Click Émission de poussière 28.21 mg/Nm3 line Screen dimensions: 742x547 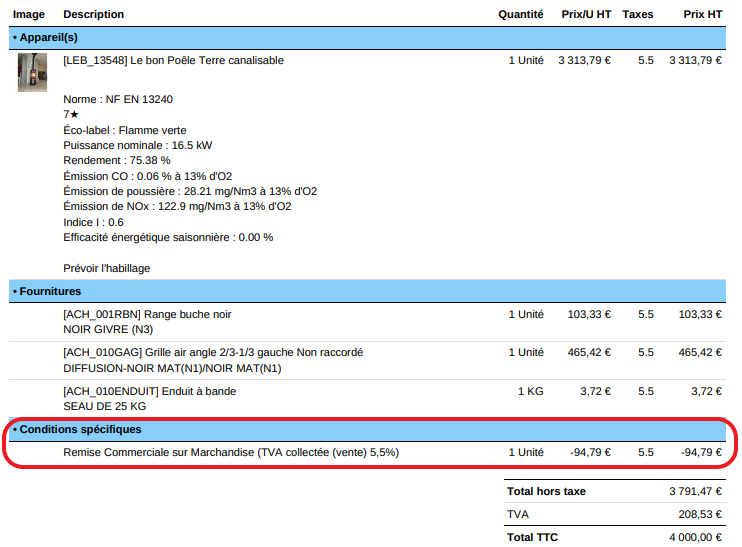click(190, 191)
